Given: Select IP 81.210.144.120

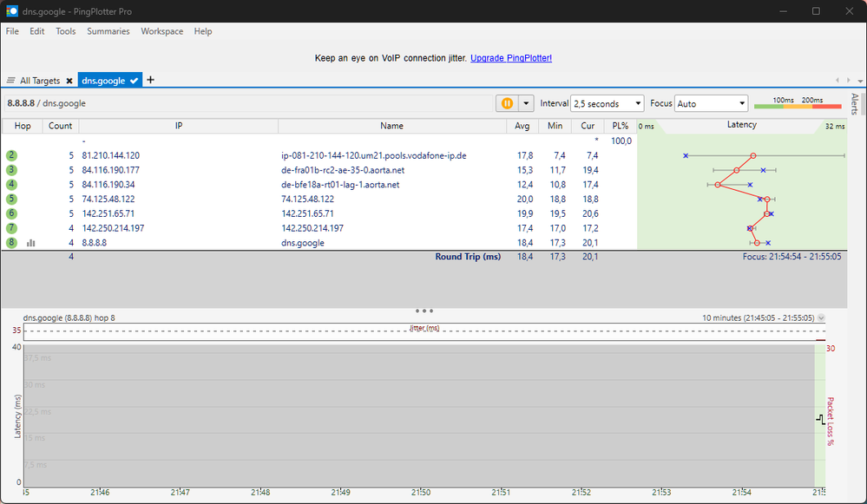Looking at the screenshot, I should 110,156.
